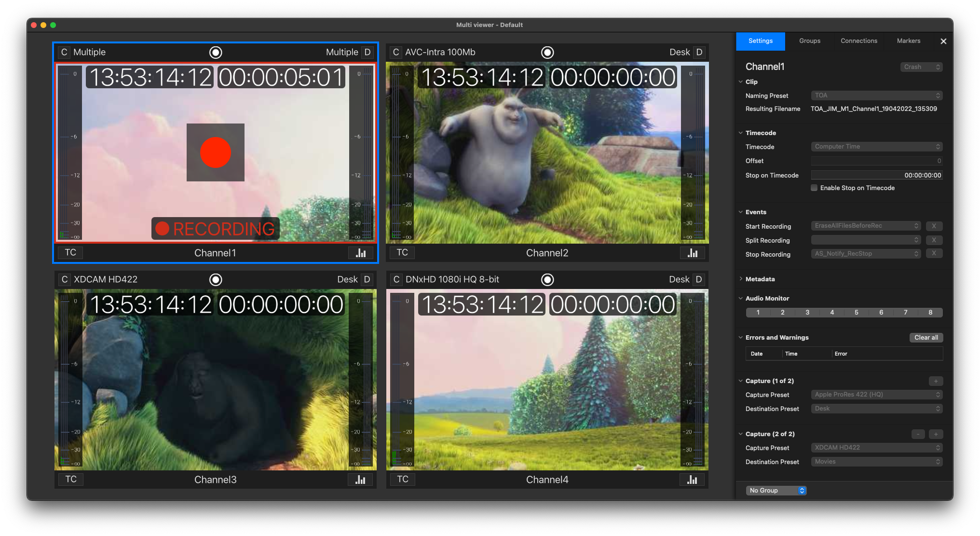Clear the Stop Recording event with X
The width and height of the screenshot is (980, 536).
pyautogui.click(x=934, y=253)
